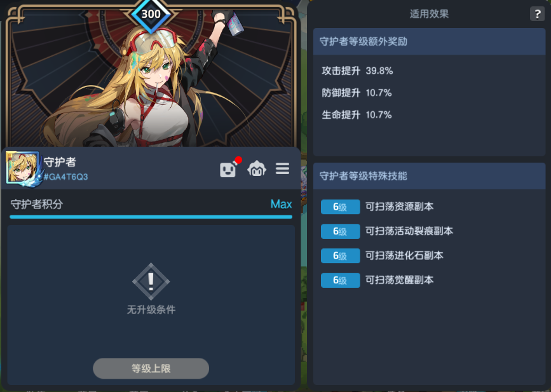Select the 守护者等级特殊技能 header
Screen dimensions: 551x392
(x=429, y=176)
